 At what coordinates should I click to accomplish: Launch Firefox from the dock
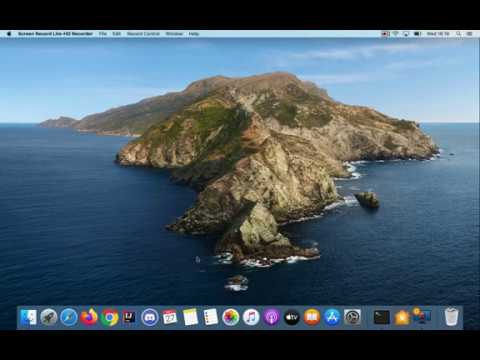pyautogui.click(x=89, y=317)
